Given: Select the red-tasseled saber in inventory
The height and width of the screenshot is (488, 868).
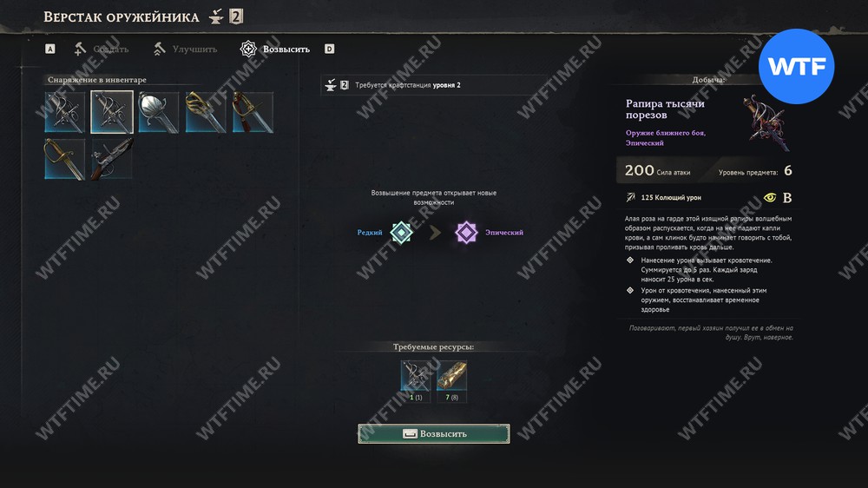Looking at the screenshot, I should click(253, 112).
